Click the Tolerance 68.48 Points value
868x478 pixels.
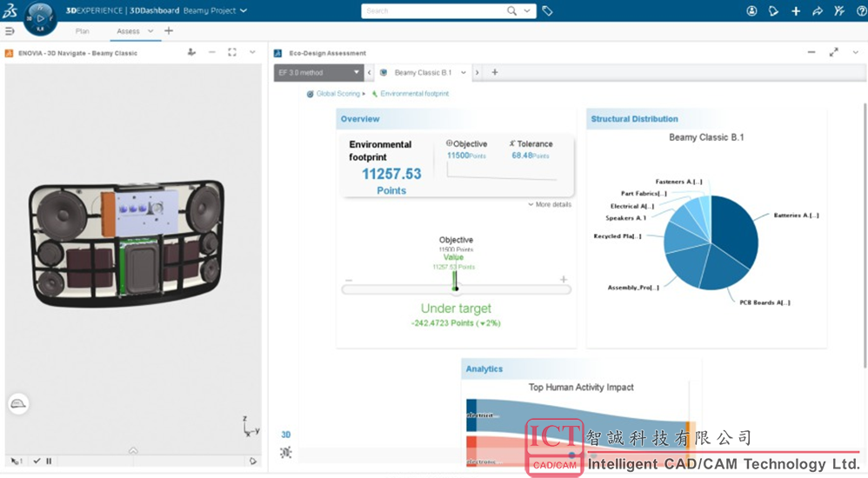531,156
